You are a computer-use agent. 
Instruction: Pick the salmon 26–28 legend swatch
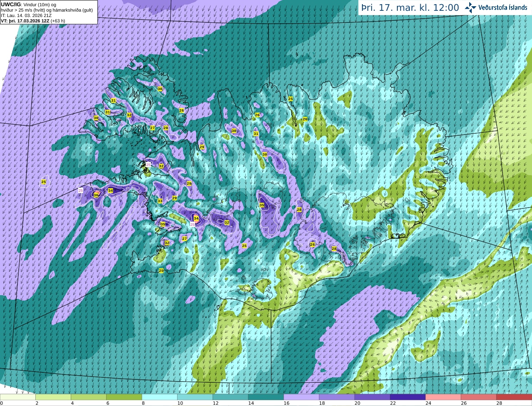coord(478,397)
